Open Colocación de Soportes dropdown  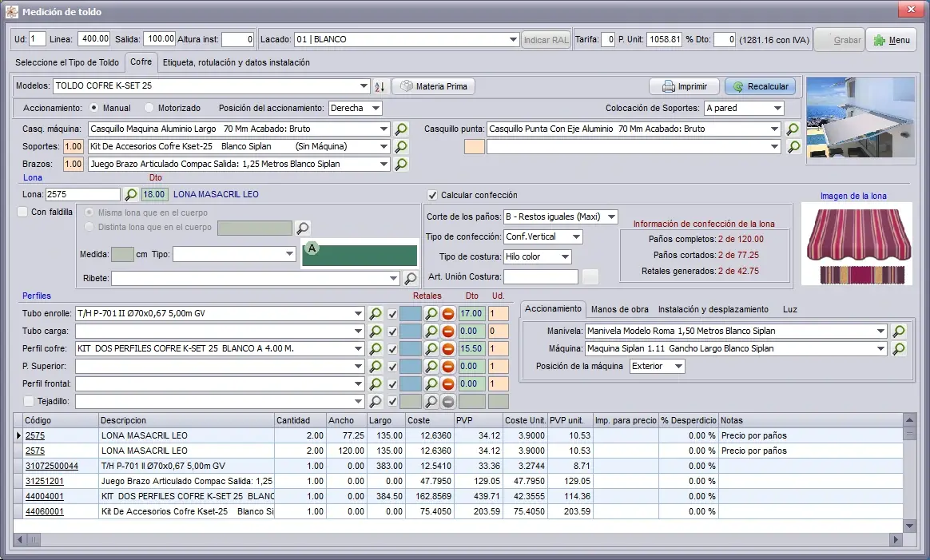(777, 109)
